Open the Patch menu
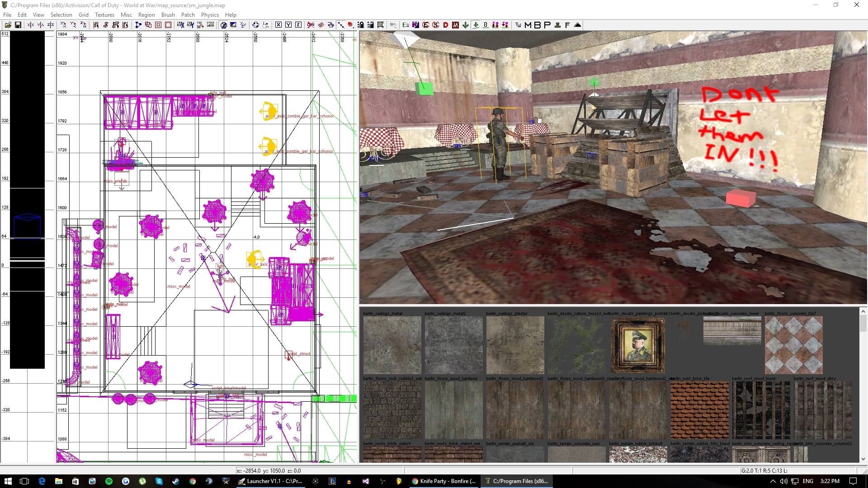Image resolution: width=868 pixels, height=488 pixels. tap(188, 14)
